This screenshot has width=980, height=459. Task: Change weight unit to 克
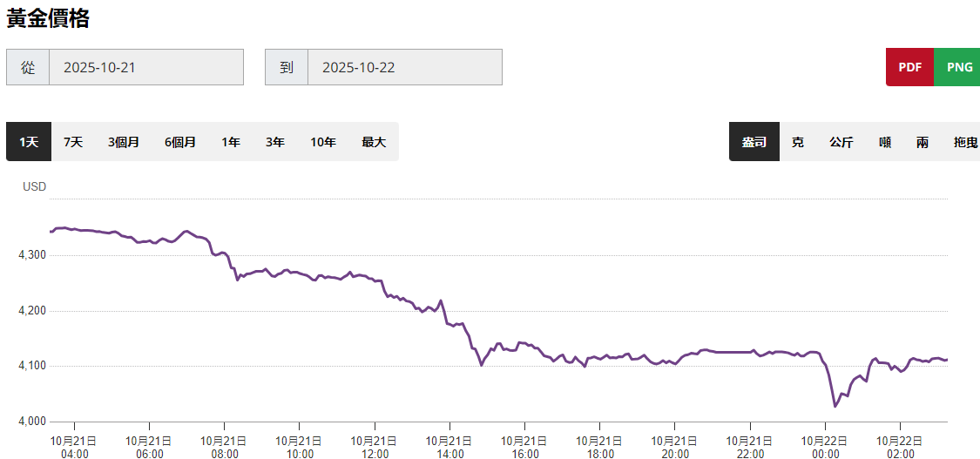[797, 142]
